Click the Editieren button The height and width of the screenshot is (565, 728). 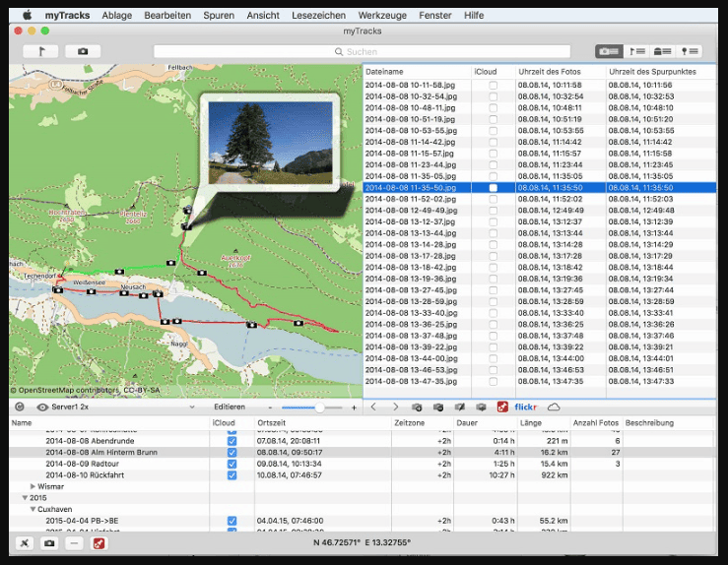230,407
